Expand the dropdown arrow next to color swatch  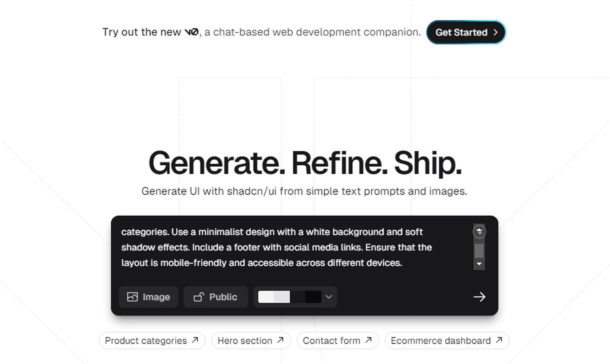329,297
